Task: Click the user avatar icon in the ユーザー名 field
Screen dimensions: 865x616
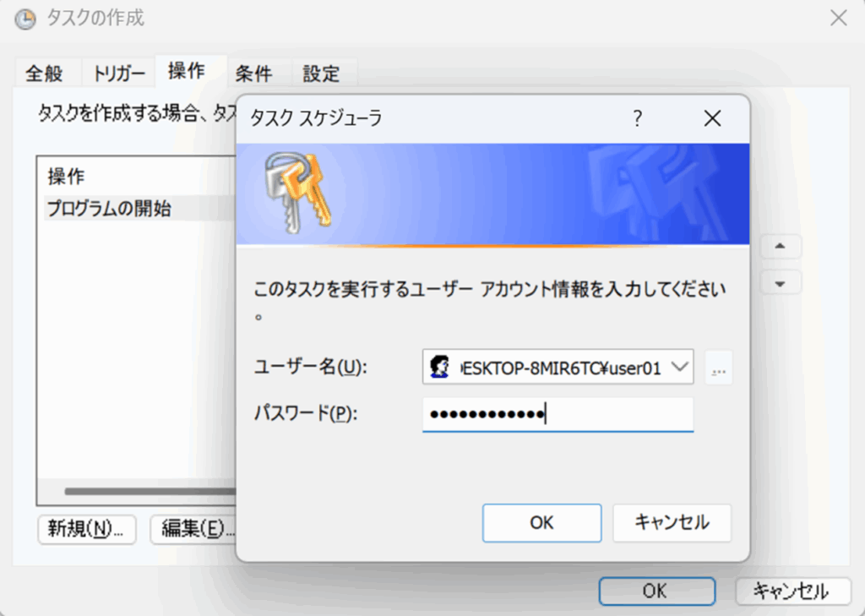Action: click(439, 368)
